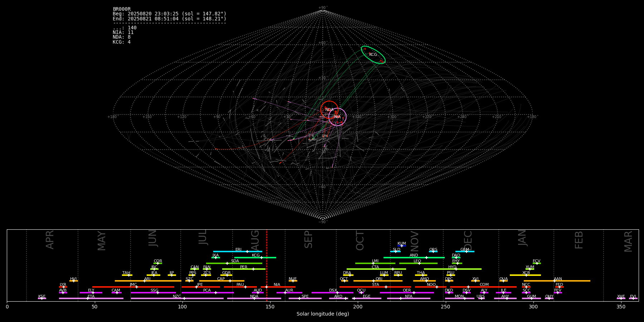
Task: Click the +330 longitude label on sky map
Action: click(x=357, y=117)
